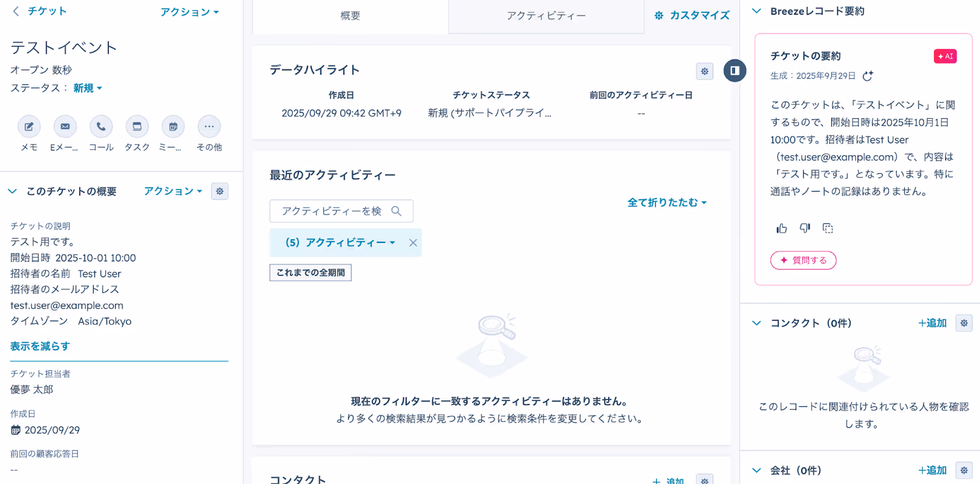Screen dimensions: 980x484
Task: Click the dark sidebar collapse button
Action: click(735, 71)
